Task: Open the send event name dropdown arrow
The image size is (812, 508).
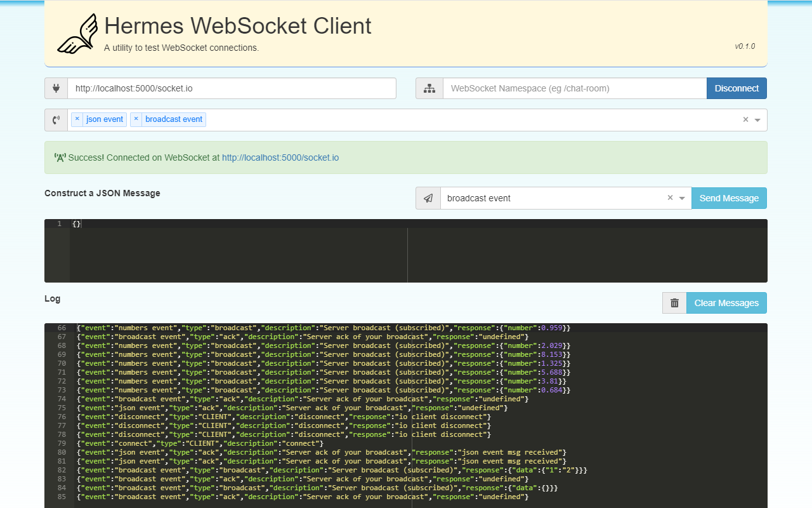Action: (x=682, y=198)
